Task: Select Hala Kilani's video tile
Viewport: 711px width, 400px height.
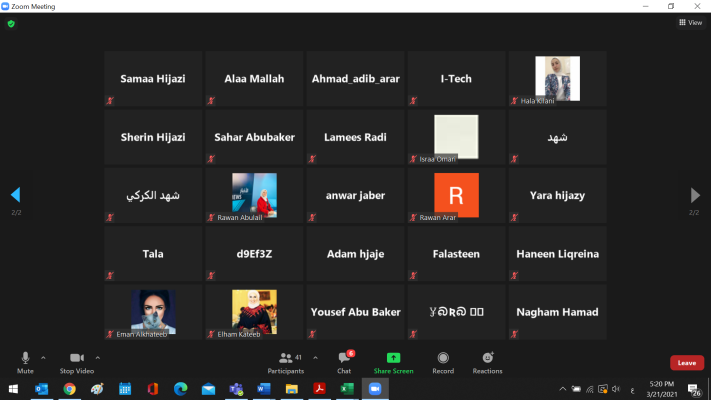Action: click(557, 79)
